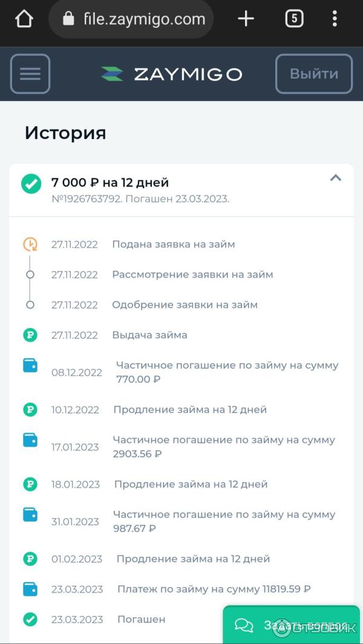The width and height of the screenshot is (363, 644).
Task: Collapse the 7 000 ₽ loan history
Action: (335, 178)
